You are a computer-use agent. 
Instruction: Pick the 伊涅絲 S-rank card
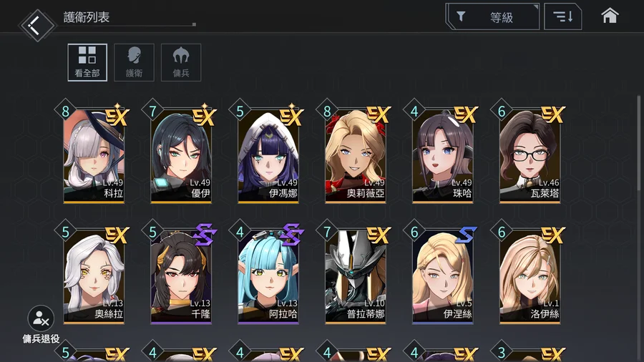click(x=443, y=277)
